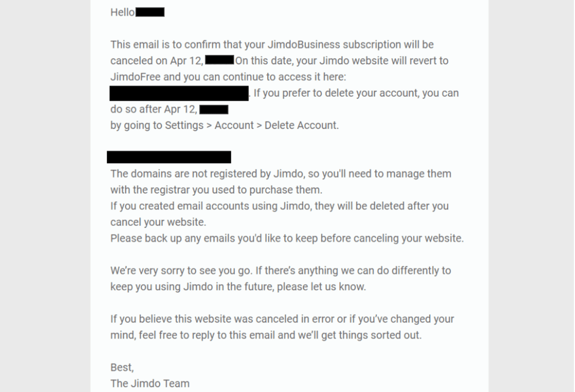Click the line 'keep you using Jimdo in the future'

click(238, 287)
